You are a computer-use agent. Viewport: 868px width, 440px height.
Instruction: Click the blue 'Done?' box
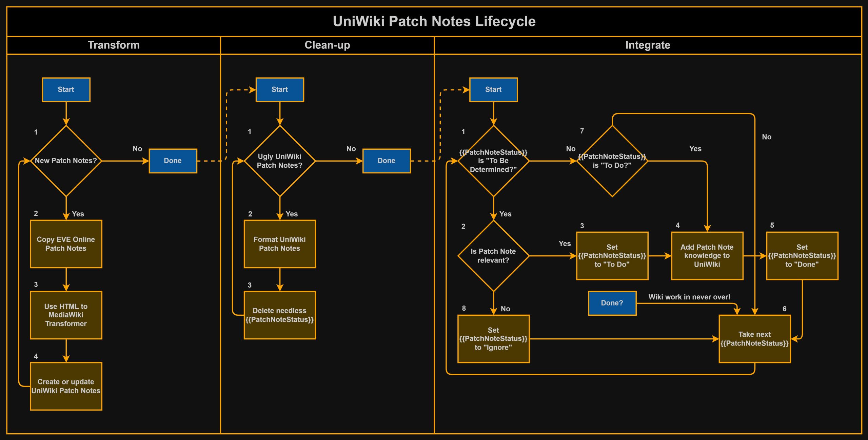pos(612,303)
